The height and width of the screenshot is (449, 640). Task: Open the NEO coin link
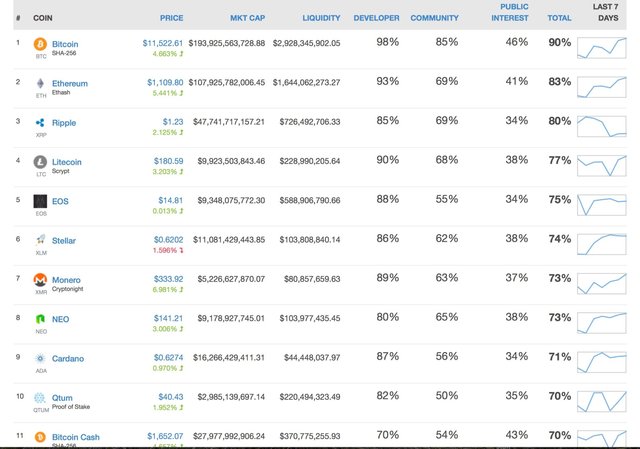(x=60, y=319)
